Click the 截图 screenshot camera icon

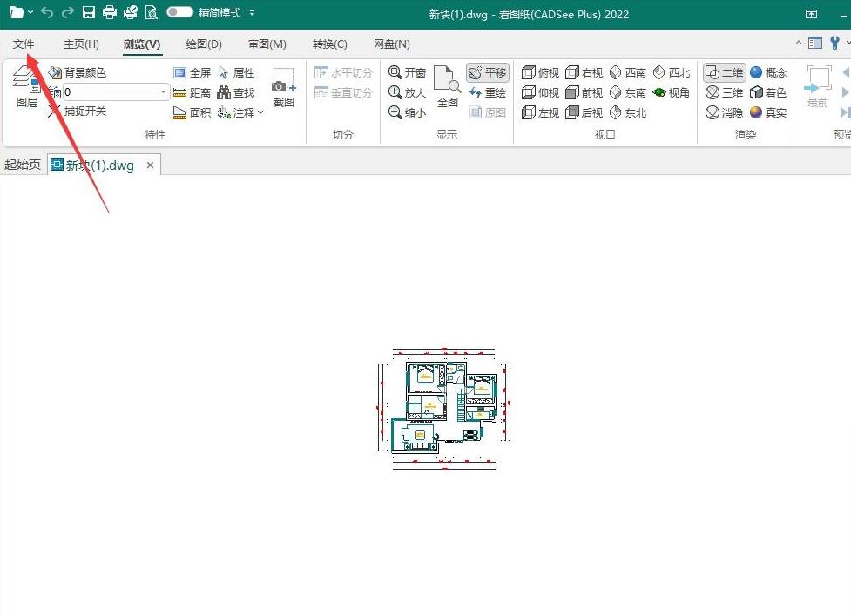click(283, 88)
